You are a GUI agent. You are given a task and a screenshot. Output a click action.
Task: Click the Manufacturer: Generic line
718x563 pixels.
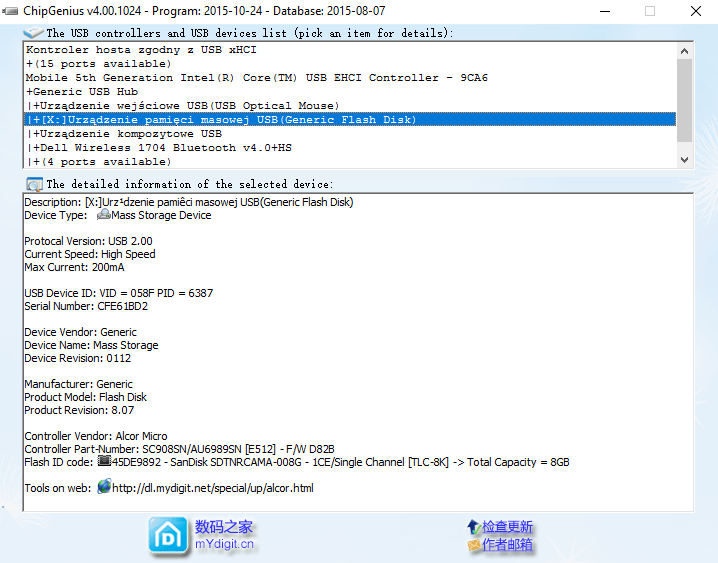[78, 384]
